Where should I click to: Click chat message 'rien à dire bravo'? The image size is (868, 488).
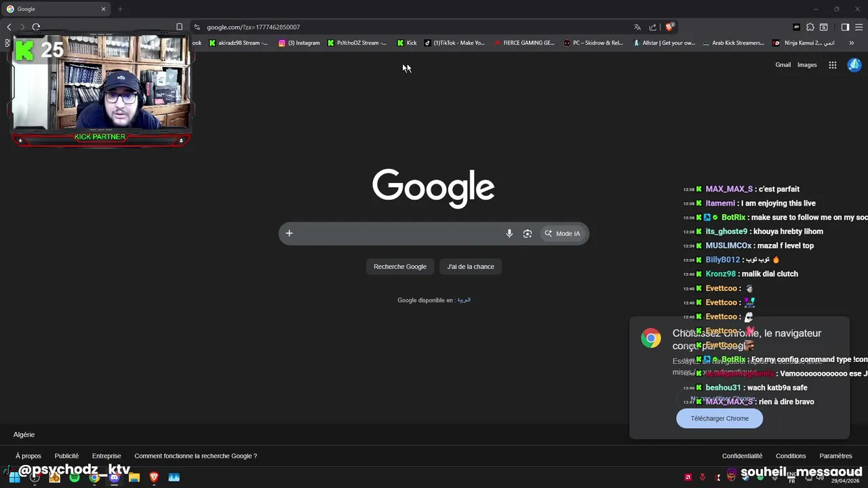pos(787,402)
